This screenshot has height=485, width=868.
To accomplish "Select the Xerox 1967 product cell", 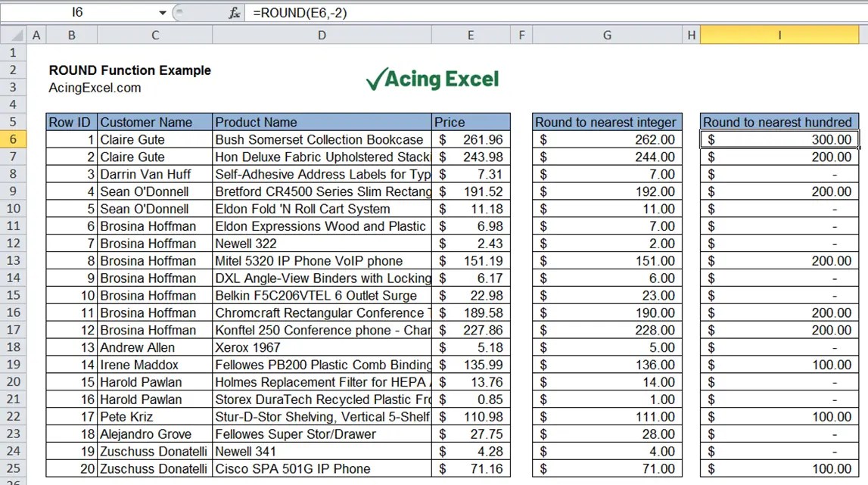I will [322, 347].
